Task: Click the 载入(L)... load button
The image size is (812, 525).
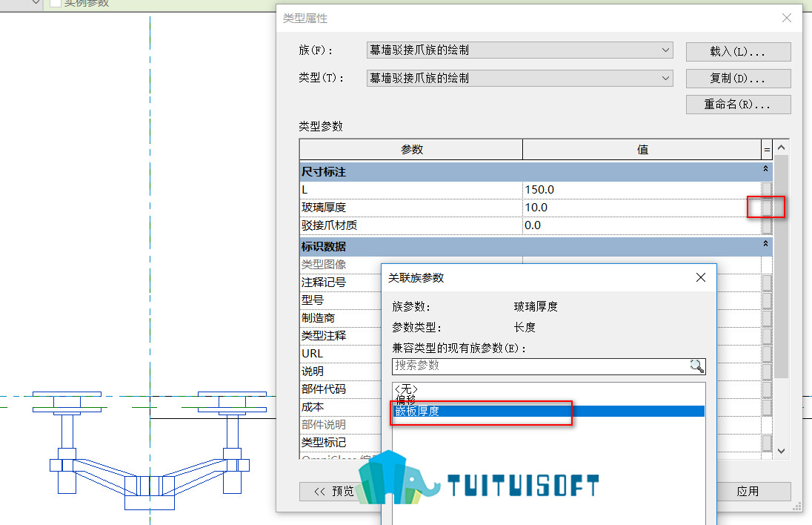Action: [x=738, y=51]
